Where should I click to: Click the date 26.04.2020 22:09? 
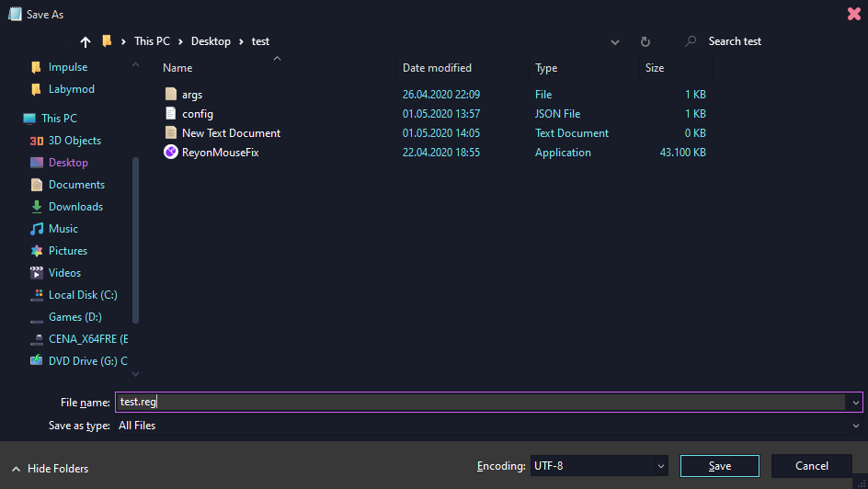pos(441,95)
